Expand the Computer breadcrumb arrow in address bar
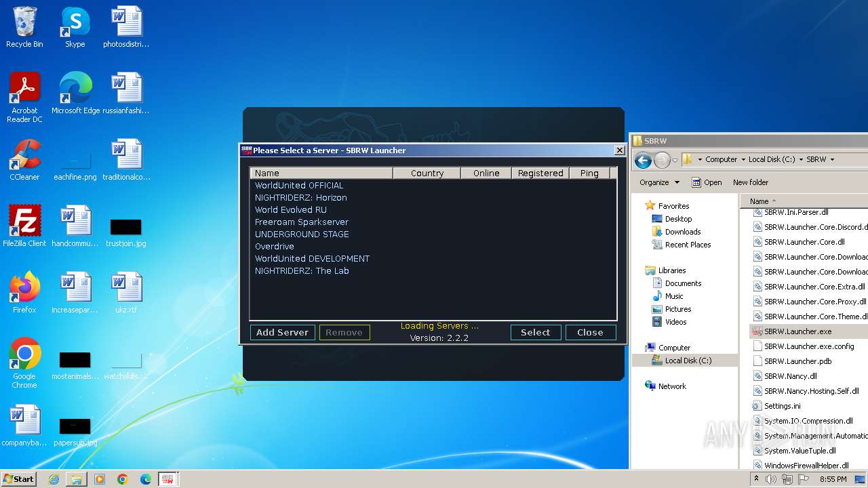 pos(743,159)
